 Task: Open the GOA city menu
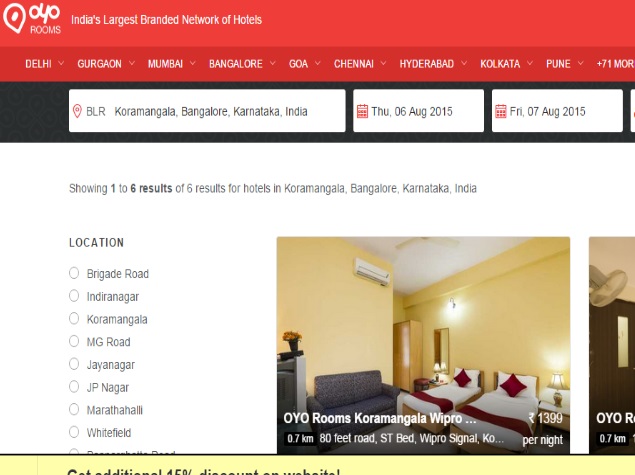(x=304, y=64)
